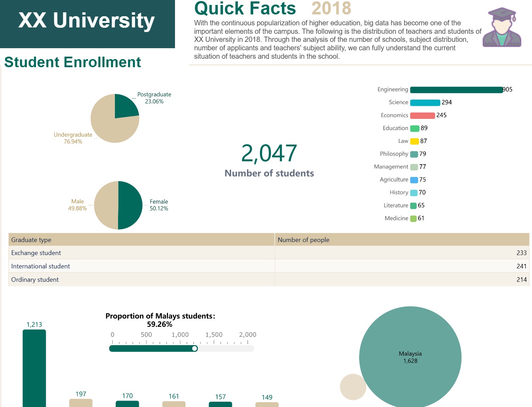The image size is (532, 407).
Task: Select the Postgraduate slice of the pie chart
Action: [124, 107]
